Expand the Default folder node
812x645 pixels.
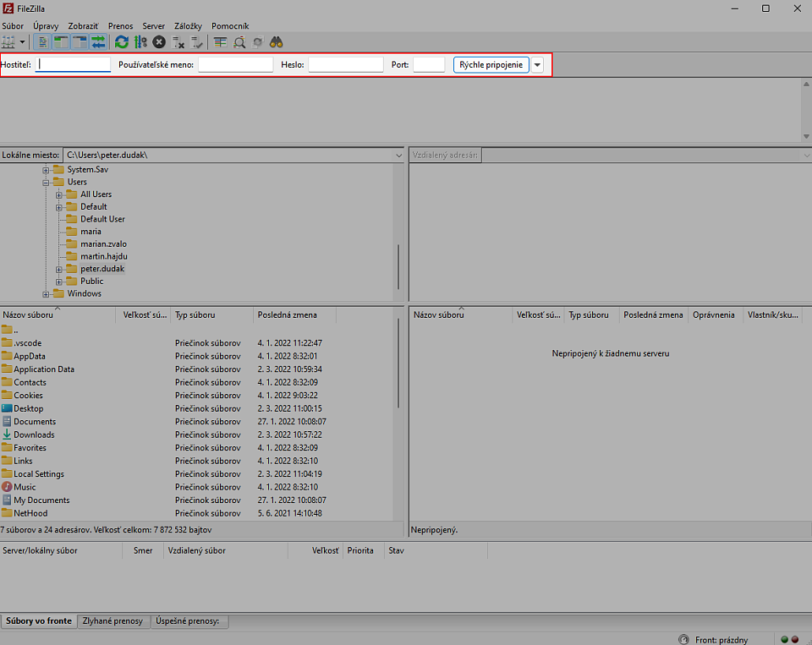58,207
